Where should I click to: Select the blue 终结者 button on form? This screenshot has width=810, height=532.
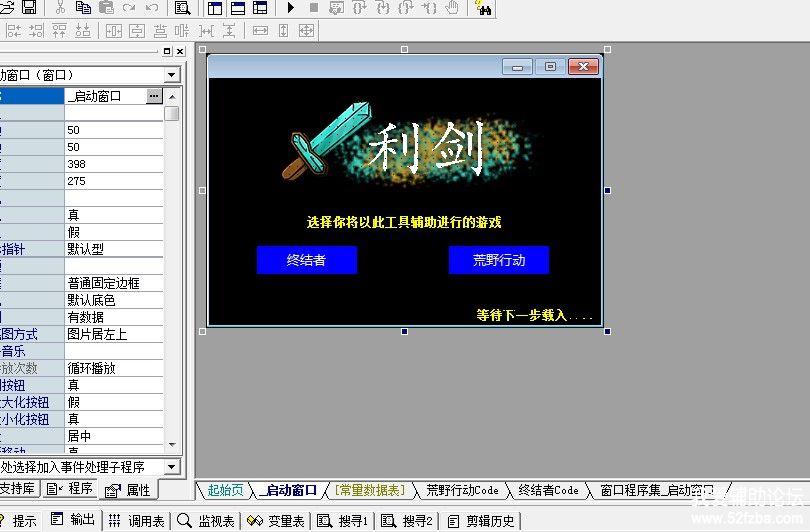307,260
